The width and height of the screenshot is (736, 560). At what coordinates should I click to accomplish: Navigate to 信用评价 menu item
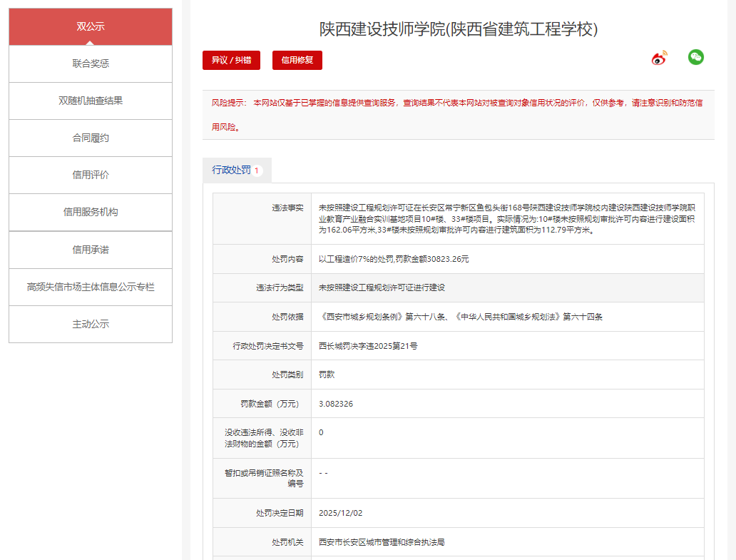91,175
